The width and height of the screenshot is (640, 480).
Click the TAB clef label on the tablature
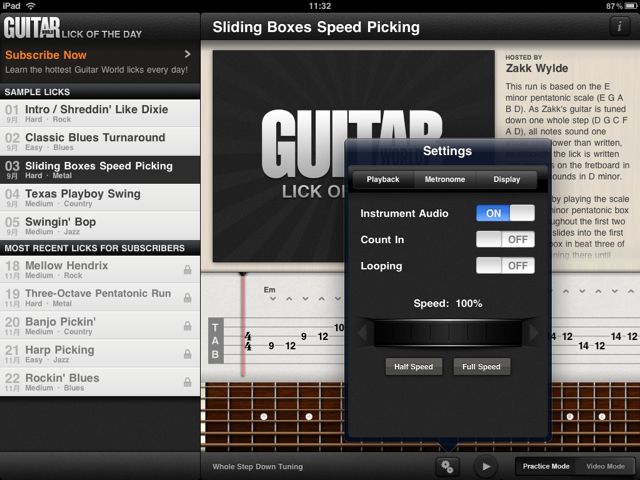tap(215, 340)
